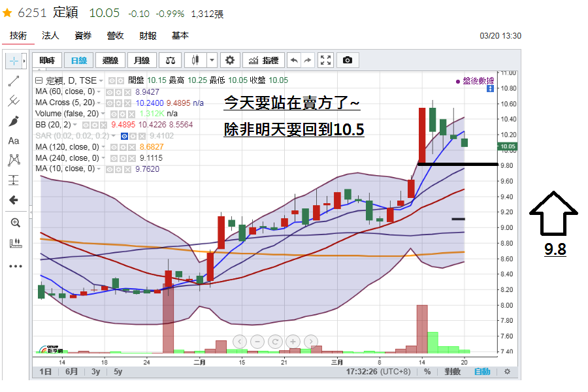Hide the MA (120, close, 0) line
This screenshot has height=392, width=588.
[114, 148]
